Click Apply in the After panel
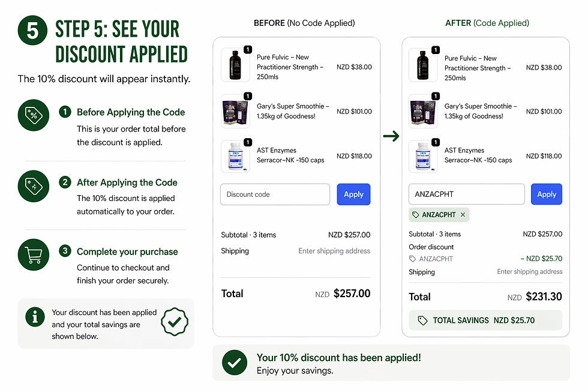This screenshot has width=588, height=392. 547,194
